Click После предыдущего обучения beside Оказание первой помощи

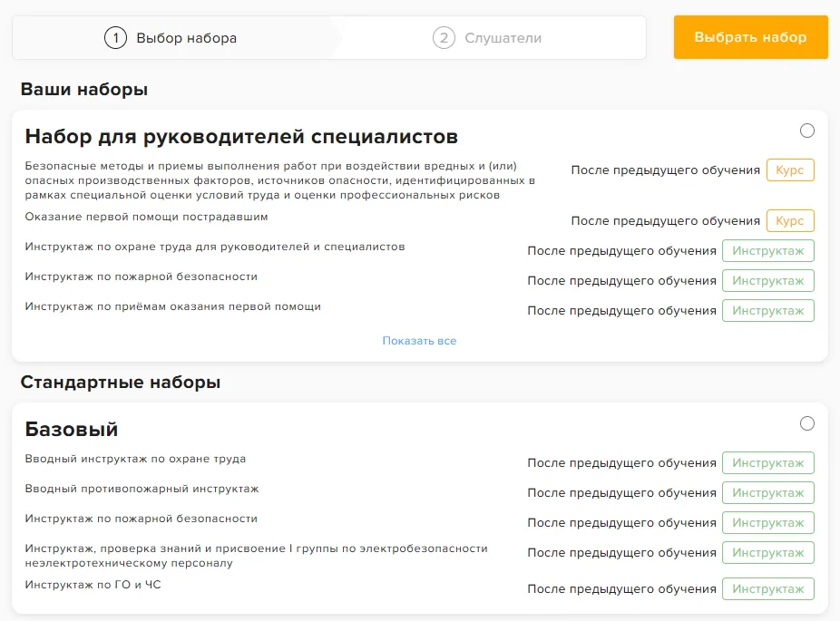tap(665, 220)
